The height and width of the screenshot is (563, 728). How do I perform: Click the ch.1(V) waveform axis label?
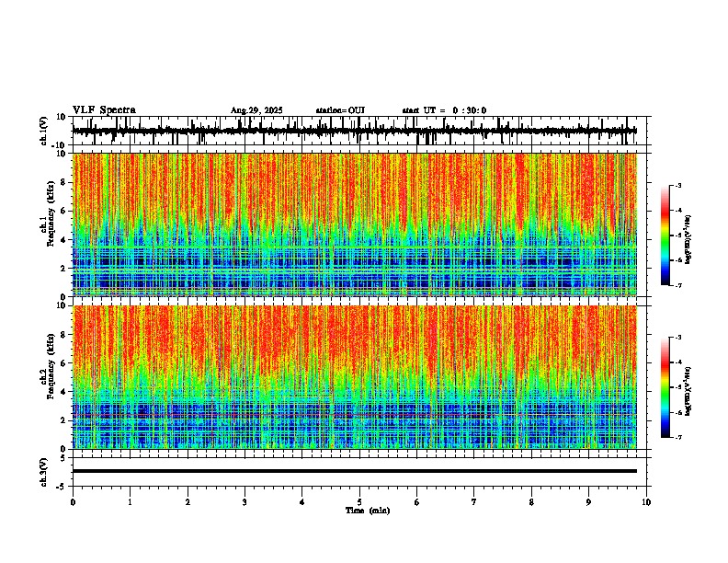click(x=44, y=131)
